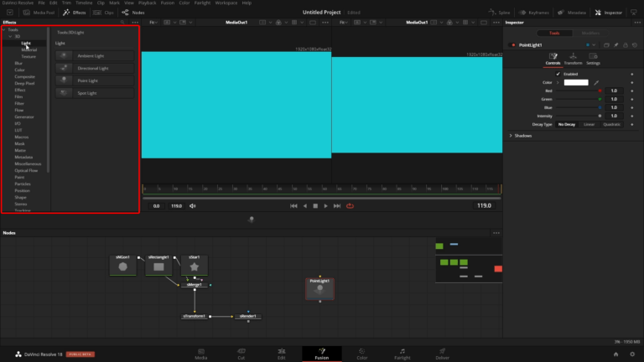Open the Deliver page rocket icon
The image size is (644, 362).
(442, 351)
